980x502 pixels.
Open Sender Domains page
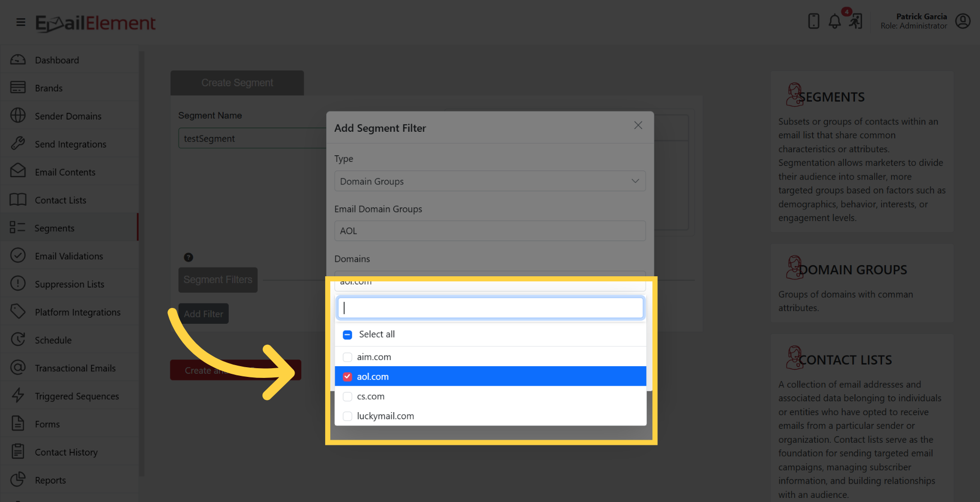point(68,116)
